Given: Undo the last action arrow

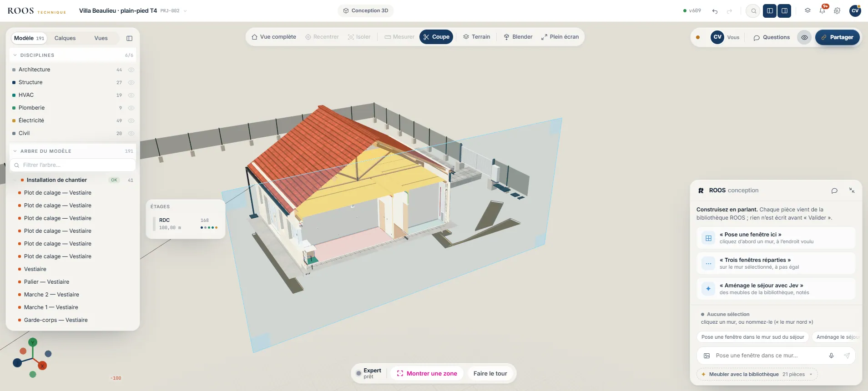Looking at the screenshot, I should 715,11.
